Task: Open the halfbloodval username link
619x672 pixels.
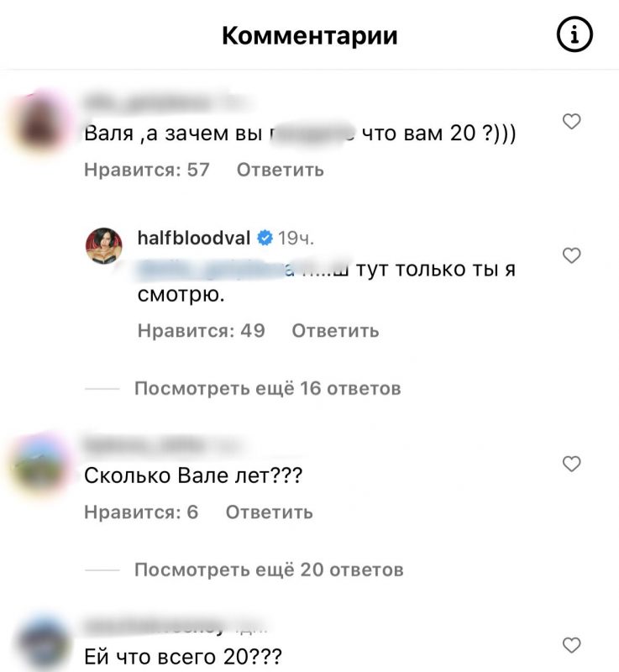Action: (194, 238)
